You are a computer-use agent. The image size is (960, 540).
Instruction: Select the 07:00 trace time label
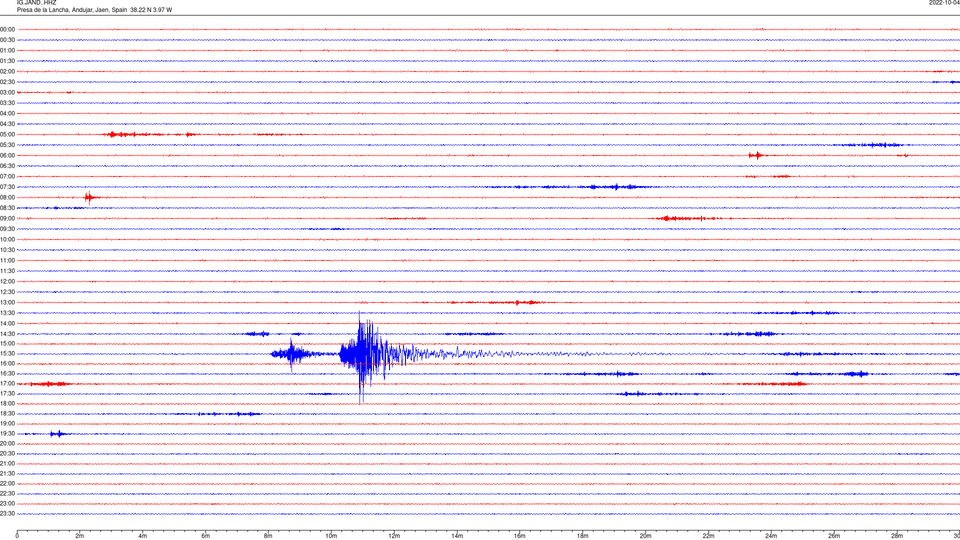(7, 176)
